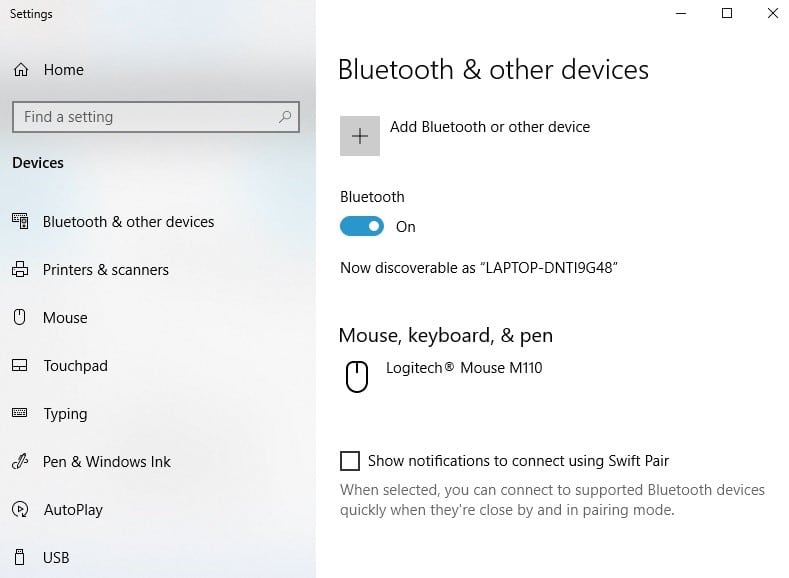
Task: Maximize the Settings window
Action: (x=727, y=14)
